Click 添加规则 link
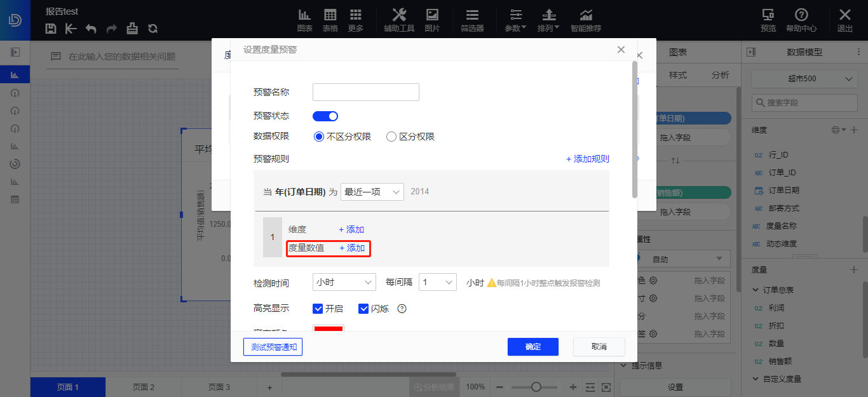The image size is (868, 397). (x=588, y=159)
